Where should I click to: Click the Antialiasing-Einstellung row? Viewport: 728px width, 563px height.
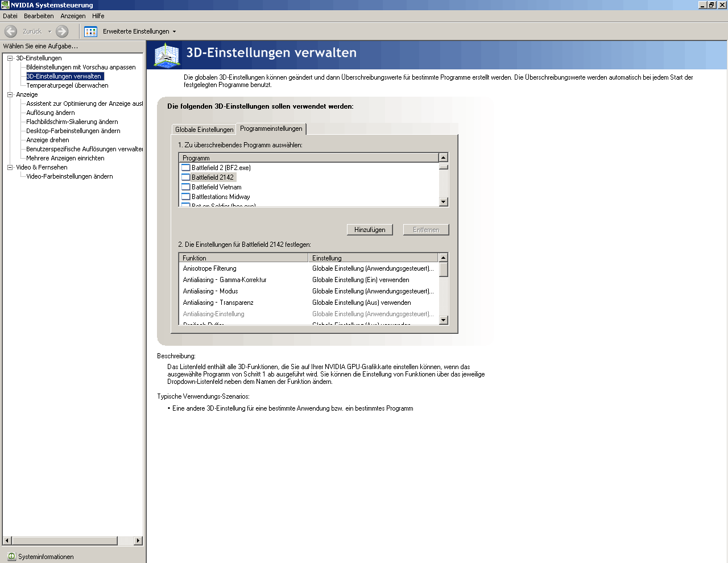pyautogui.click(x=309, y=314)
